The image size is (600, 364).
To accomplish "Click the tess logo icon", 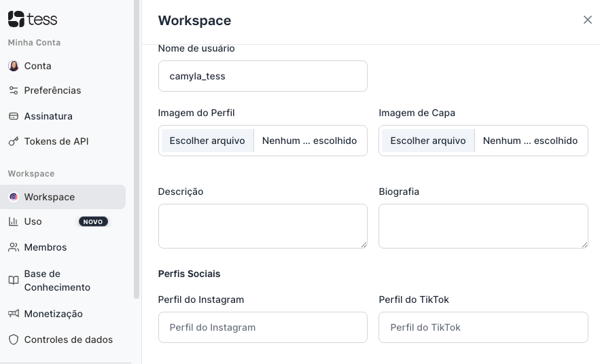I will [x=16, y=19].
